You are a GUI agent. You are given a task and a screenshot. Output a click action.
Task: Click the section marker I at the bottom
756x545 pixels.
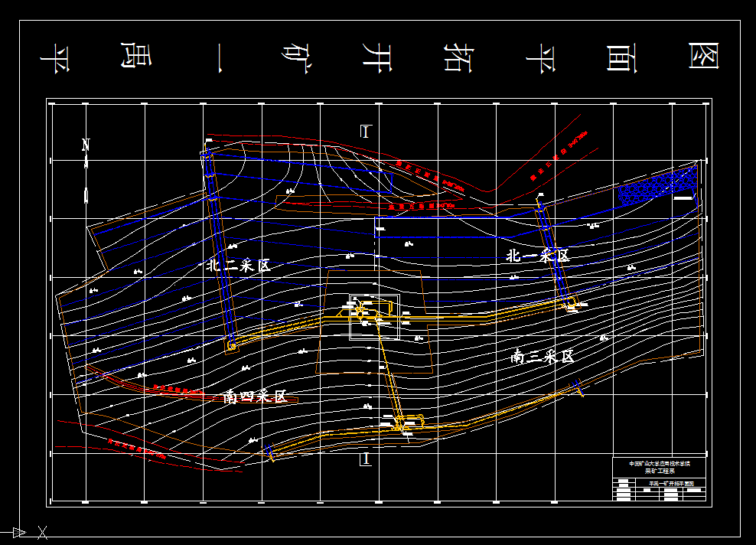365,460
